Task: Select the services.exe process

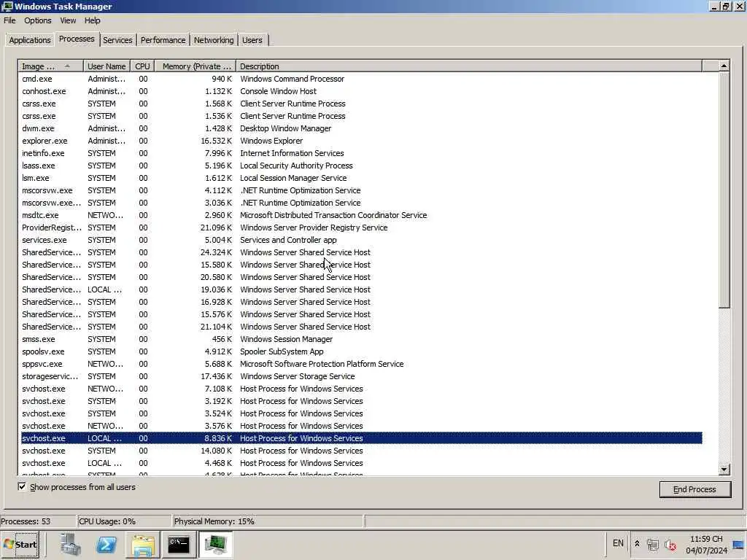Action: (x=361, y=239)
